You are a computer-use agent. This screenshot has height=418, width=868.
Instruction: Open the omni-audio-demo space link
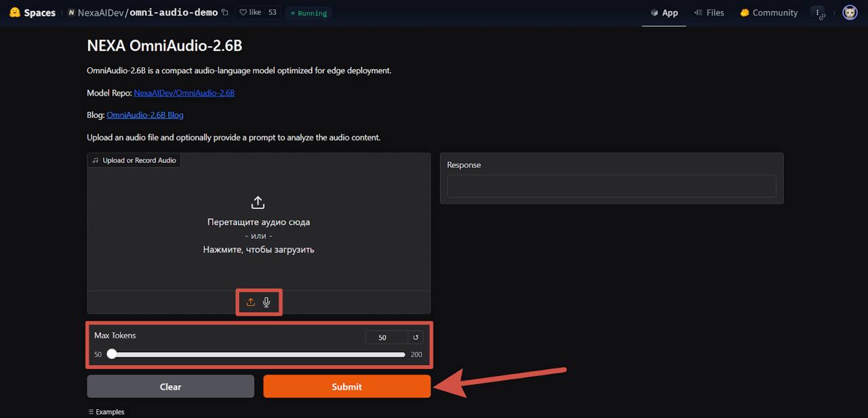(x=174, y=12)
